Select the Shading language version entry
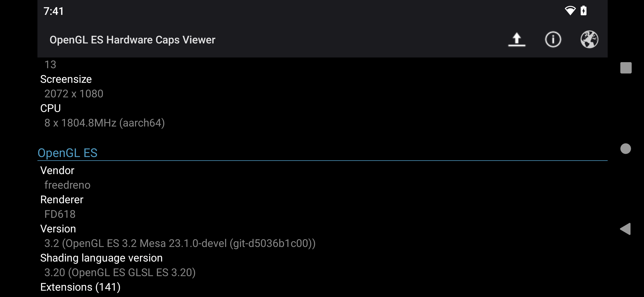 [x=101, y=258]
